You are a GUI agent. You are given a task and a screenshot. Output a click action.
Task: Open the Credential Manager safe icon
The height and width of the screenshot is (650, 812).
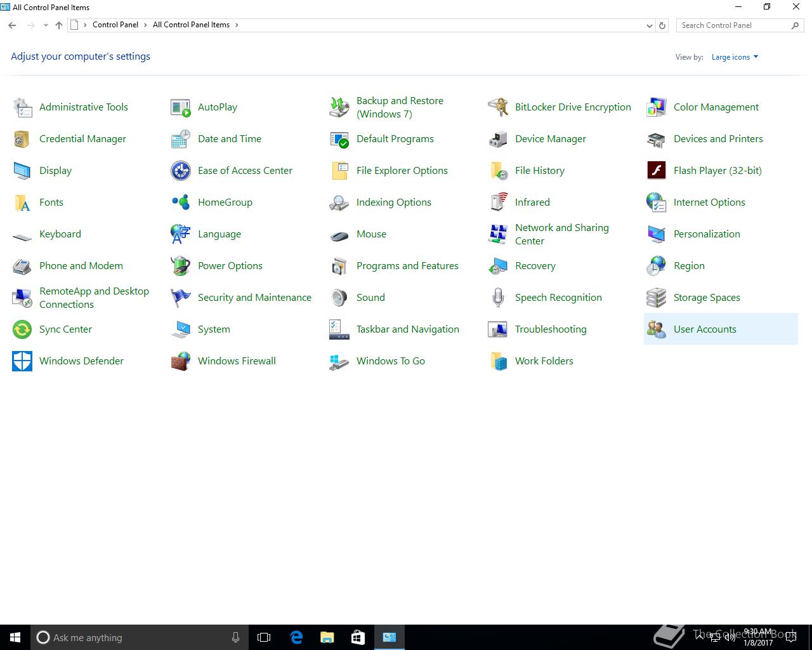point(22,139)
